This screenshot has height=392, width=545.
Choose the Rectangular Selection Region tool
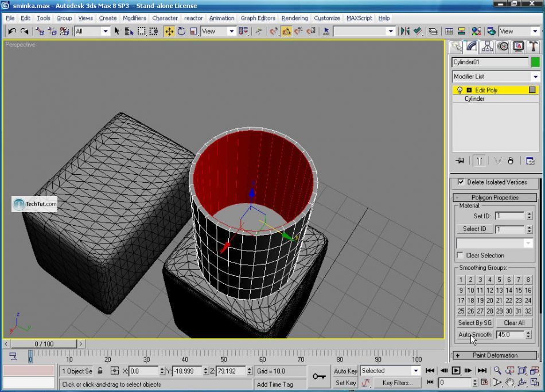[x=142, y=32]
